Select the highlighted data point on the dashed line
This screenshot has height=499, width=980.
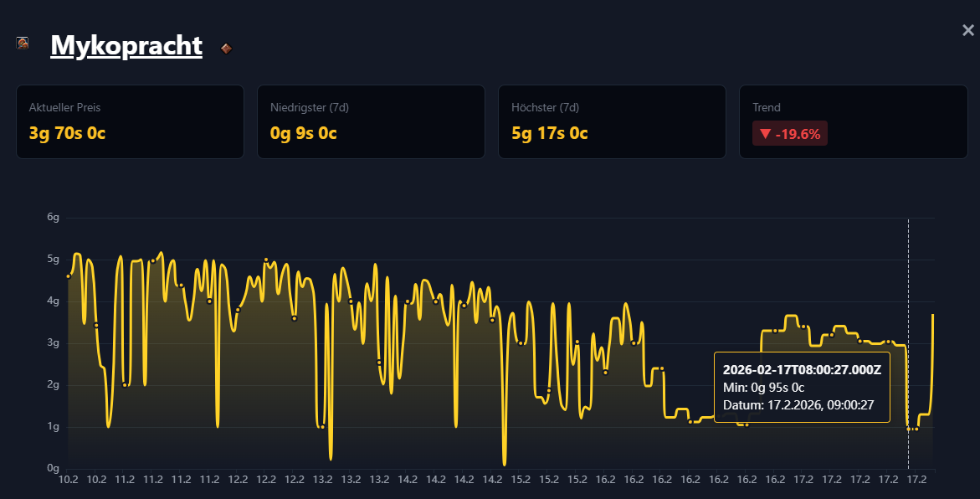pyautogui.click(x=909, y=429)
